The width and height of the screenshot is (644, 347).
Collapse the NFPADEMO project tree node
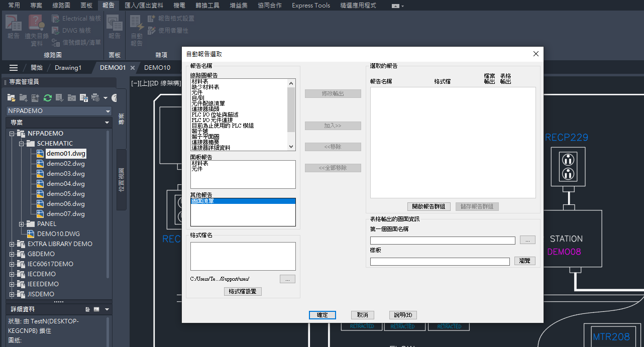(x=12, y=134)
